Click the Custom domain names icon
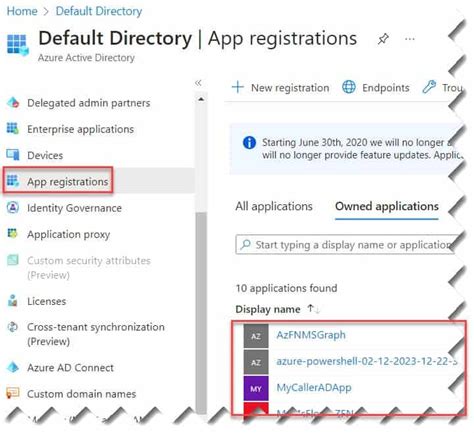The height and width of the screenshot is (433, 474). pos(13,393)
